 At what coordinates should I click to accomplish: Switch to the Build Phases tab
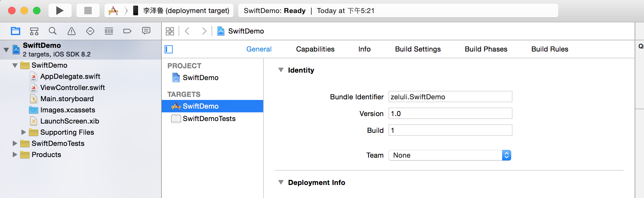click(486, 49)
